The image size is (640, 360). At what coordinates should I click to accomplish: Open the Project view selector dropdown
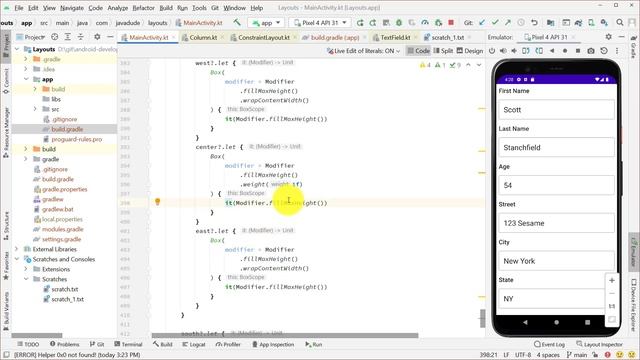pos(31,37)
